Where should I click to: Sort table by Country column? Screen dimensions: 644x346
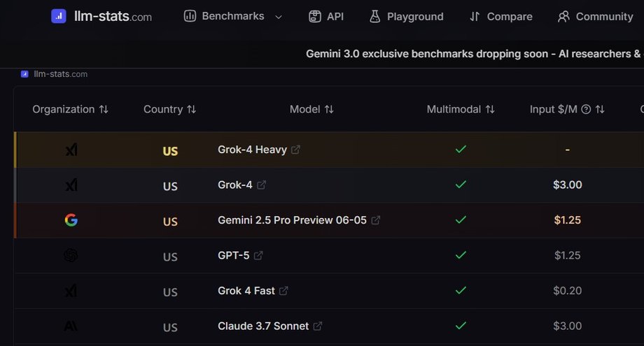pos(191,110)
